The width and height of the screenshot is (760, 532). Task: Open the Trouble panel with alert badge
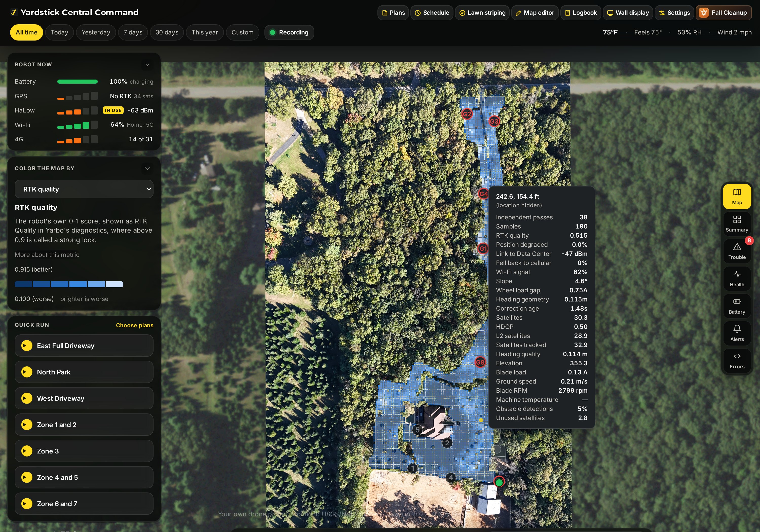tap(736, 251)
